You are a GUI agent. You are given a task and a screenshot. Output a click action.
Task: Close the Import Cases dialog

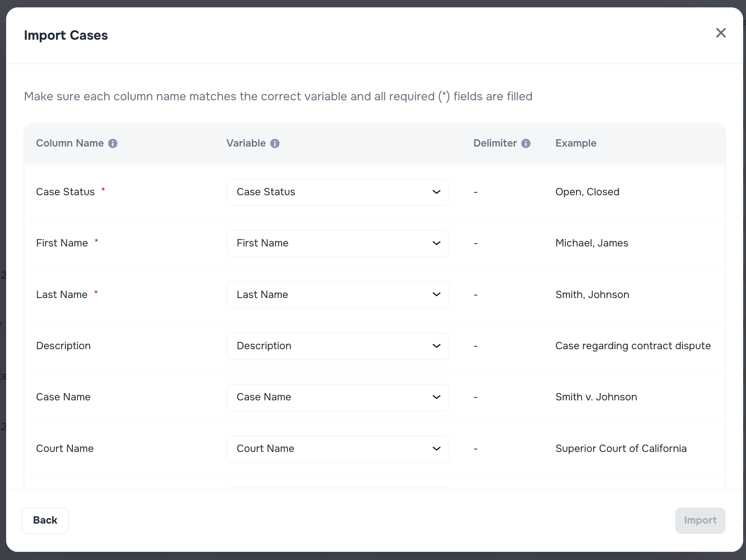pyautogui.click(x=721, y=33)
